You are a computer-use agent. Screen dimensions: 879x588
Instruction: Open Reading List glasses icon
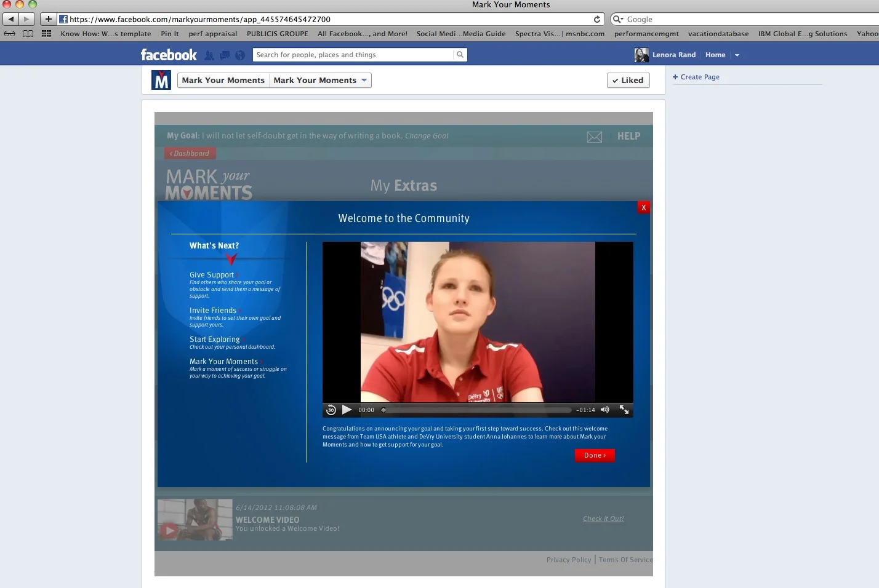(10, 34)
